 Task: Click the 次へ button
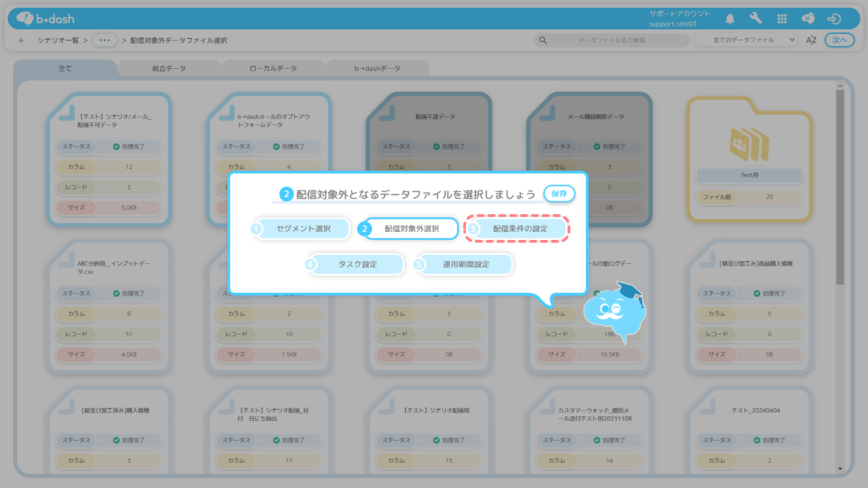840,40
